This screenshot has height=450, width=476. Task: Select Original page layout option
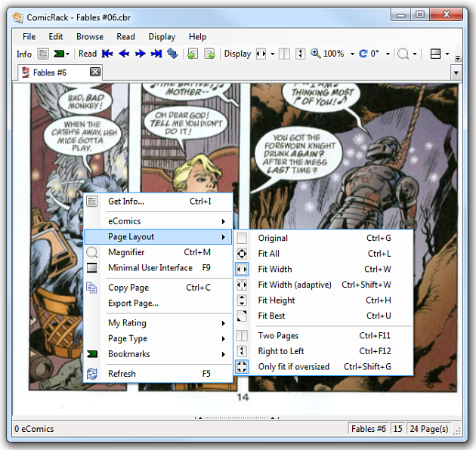[323, 238]
